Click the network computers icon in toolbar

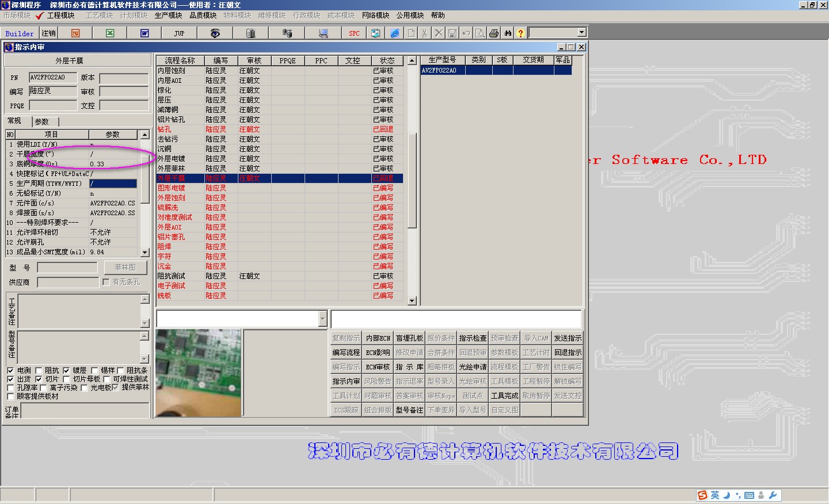(287, 33)
